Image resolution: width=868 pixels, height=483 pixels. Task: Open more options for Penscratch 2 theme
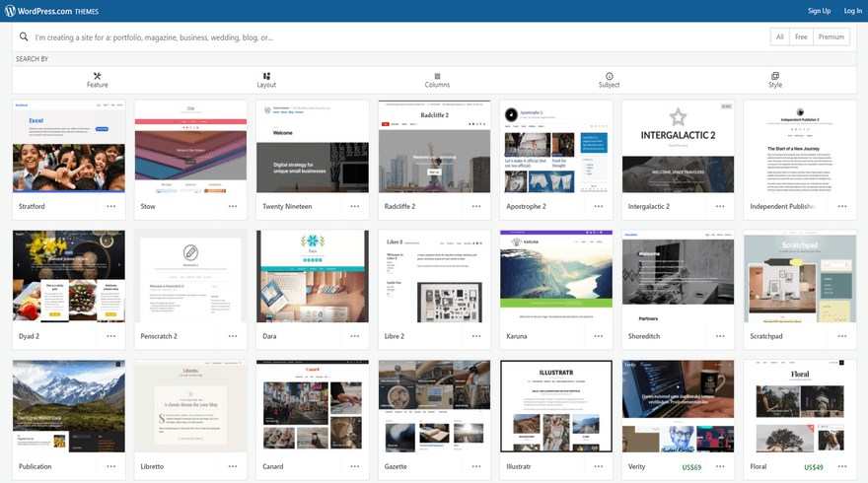click(x=233, y=336)
